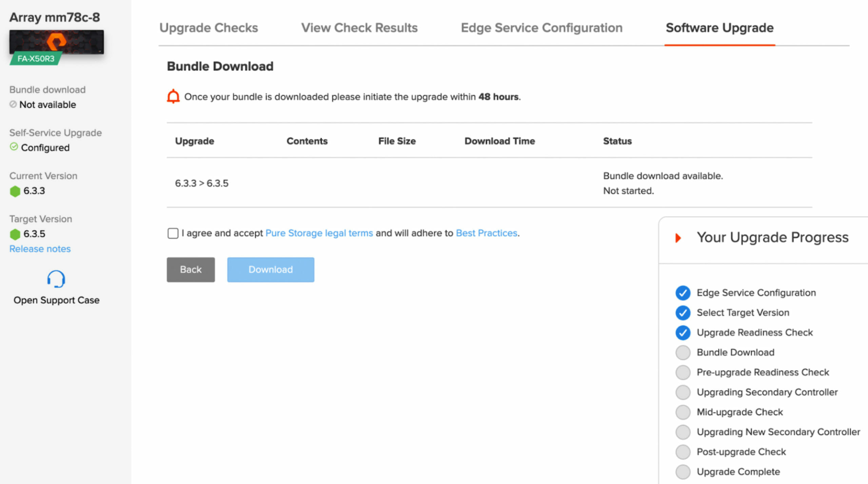Click the gray Back button
The height and width of the screenshot is (484, 868).
[191, 270]
